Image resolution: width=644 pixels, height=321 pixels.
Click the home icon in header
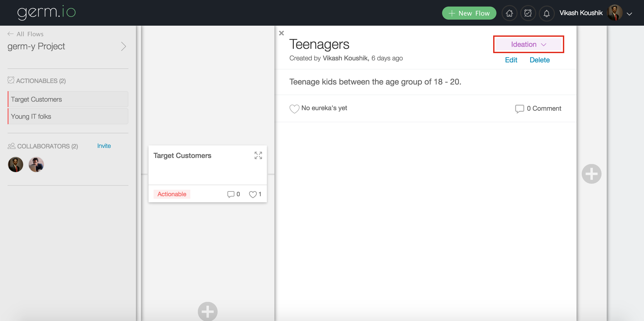point(509,13)
